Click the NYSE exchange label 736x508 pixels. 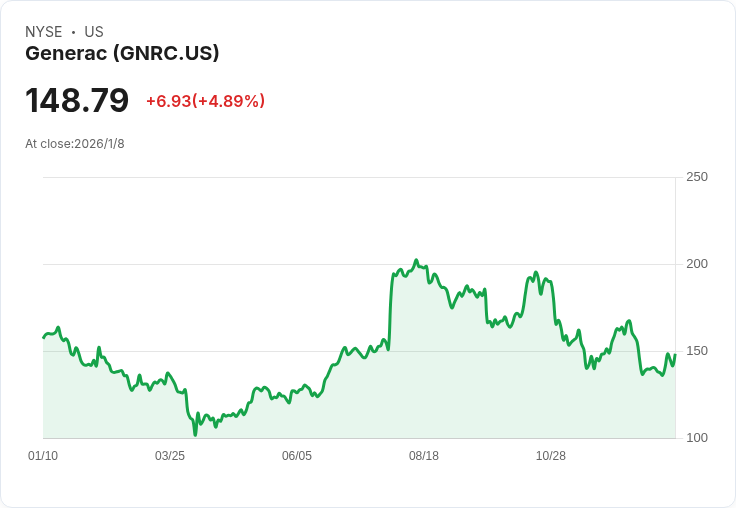(43, 32)
